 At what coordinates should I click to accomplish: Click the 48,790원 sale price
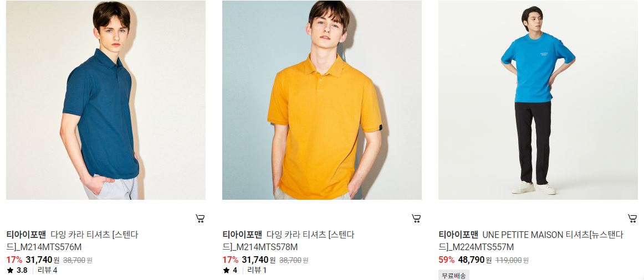pos(474,260)
